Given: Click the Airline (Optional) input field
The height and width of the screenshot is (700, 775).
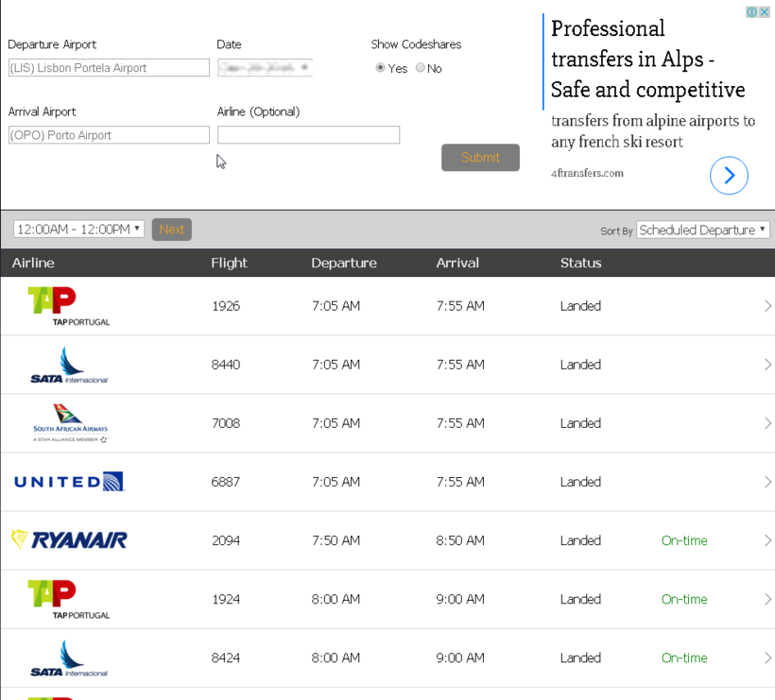Looking at the screenshot, I should [308, 135].
